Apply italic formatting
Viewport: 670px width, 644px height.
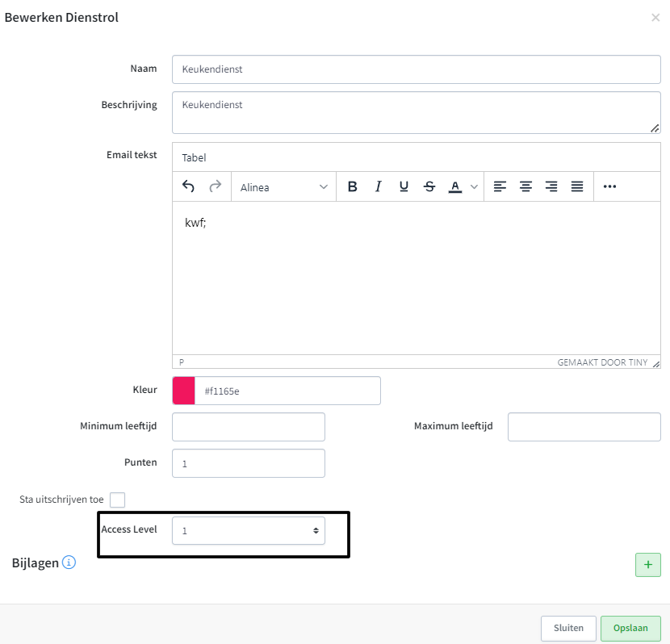point(378,186)
